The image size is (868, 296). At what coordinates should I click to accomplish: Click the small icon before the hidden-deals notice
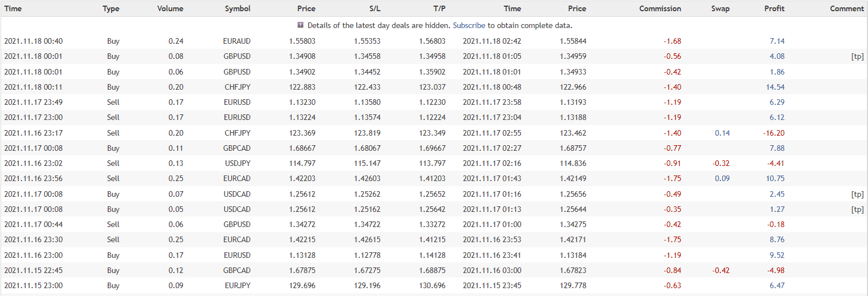point(301,25)
